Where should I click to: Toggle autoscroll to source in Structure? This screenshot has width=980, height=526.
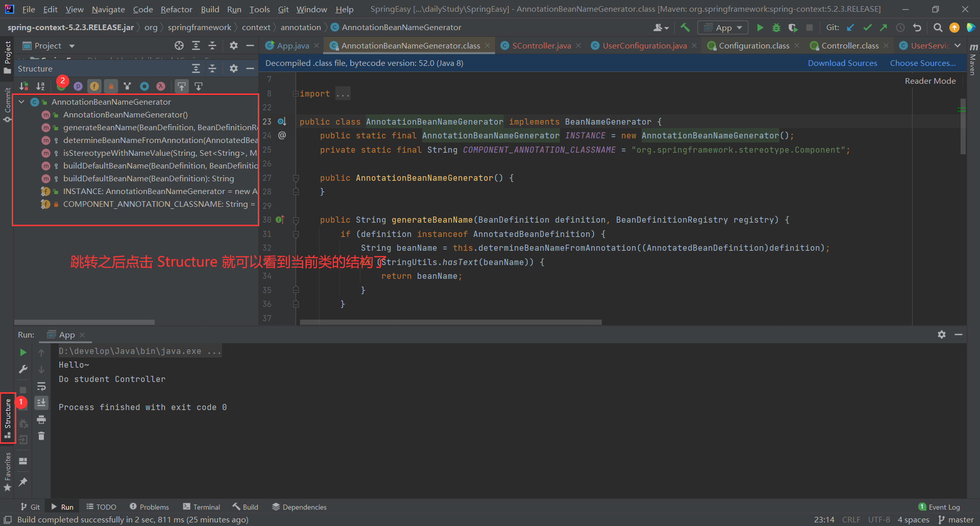pos(181,86)
